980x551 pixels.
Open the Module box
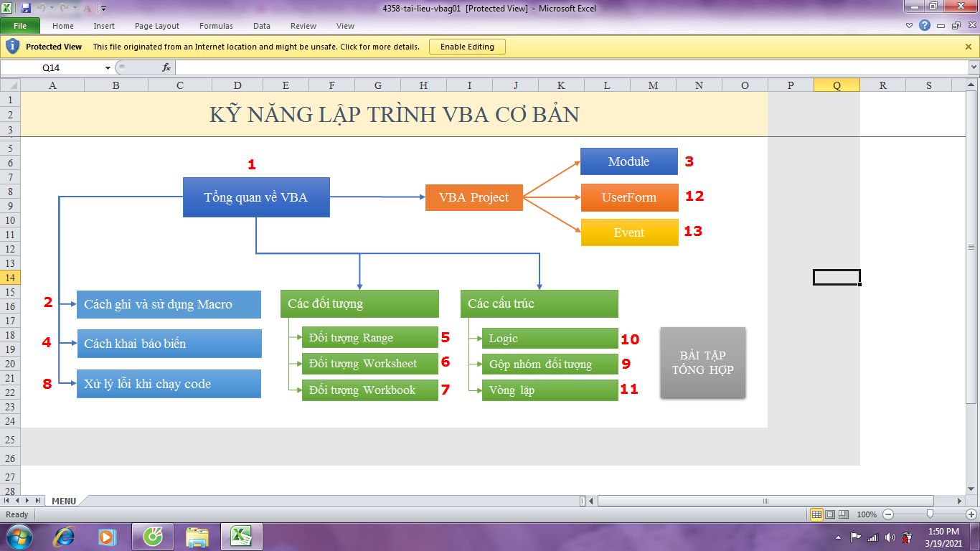click(629, 161)
